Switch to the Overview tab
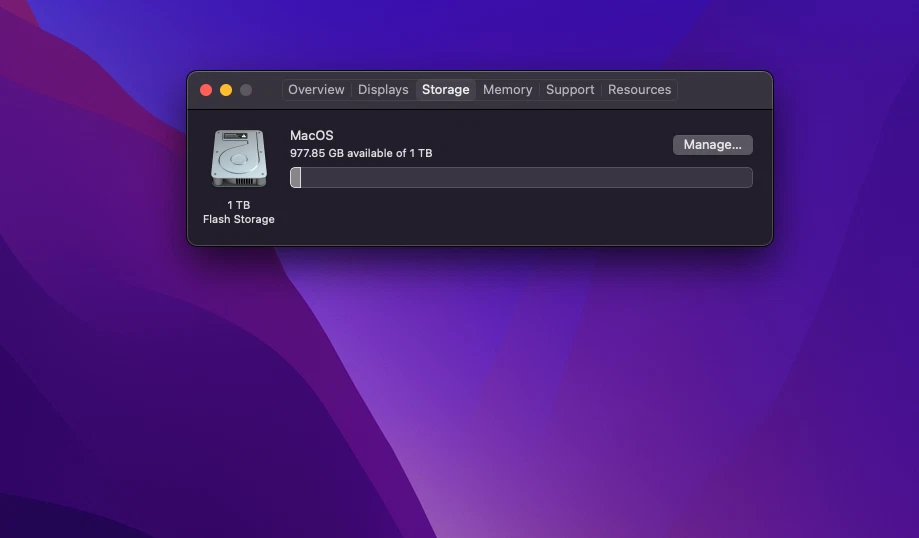The image size is (919, 538). (316, 90)
